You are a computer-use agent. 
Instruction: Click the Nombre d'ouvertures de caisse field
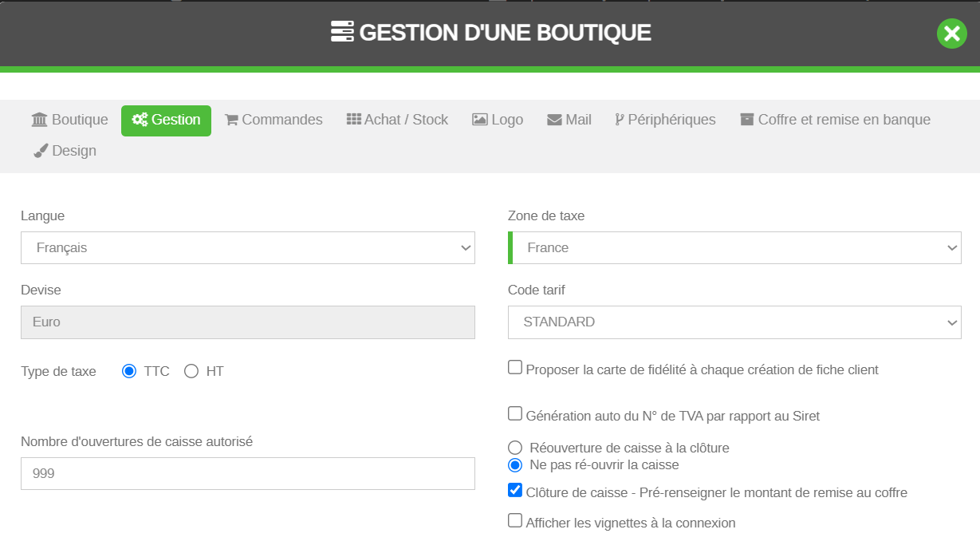click(247, 473)
